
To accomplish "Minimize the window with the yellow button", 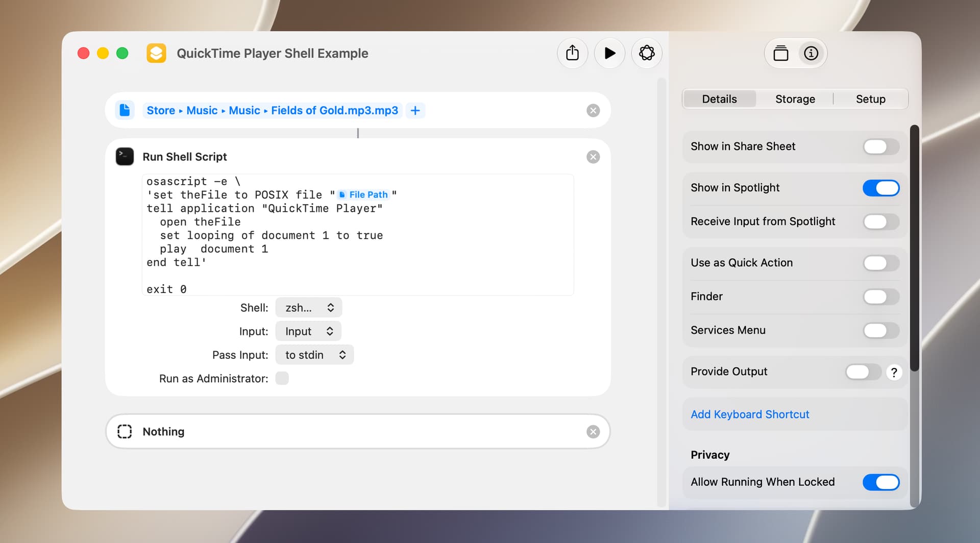I will pyautogui.click(x=103, y=53).
